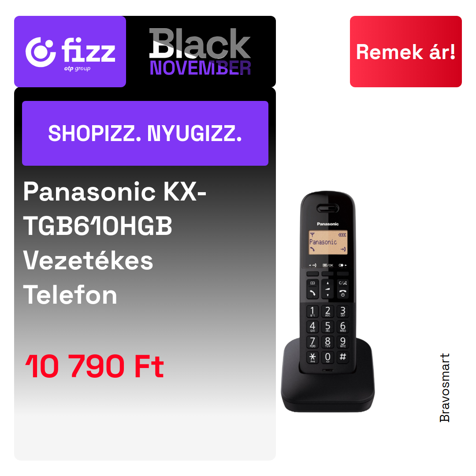Viewport: 476px width, 476px height.
Task: Click the number 5 key on keypad
Action: point(327,327)
